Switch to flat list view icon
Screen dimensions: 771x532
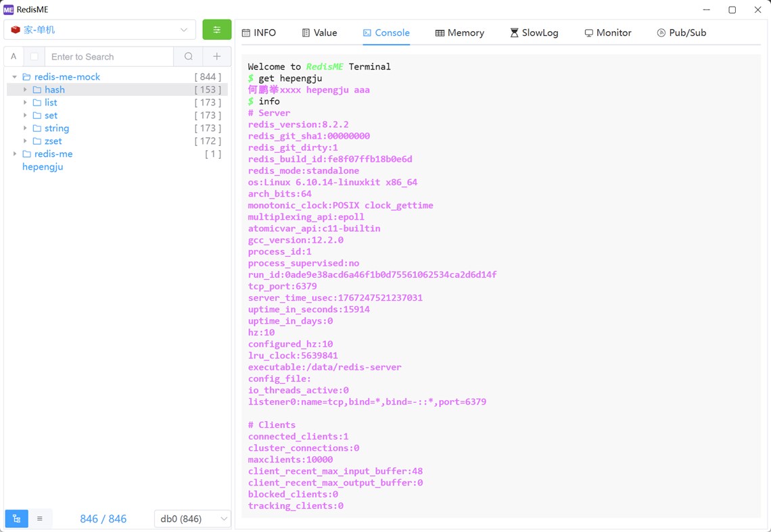[x=40, y=518]
